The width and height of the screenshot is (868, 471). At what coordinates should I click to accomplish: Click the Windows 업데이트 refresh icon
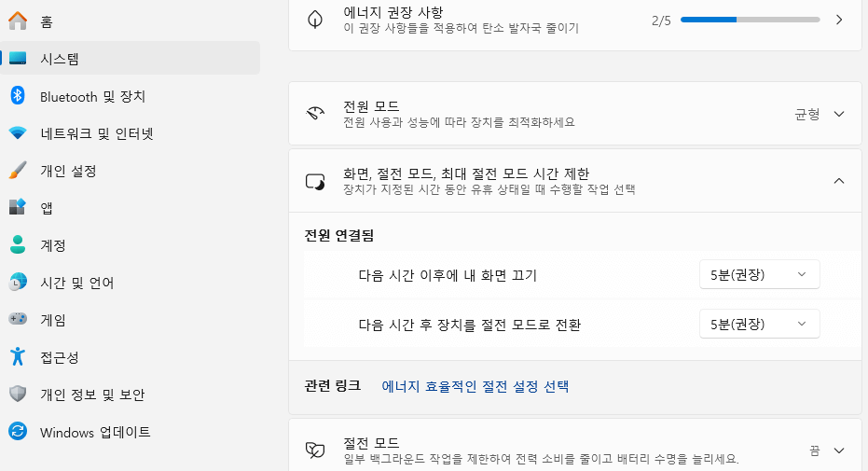pyautogui.click(x=18, y=432)
